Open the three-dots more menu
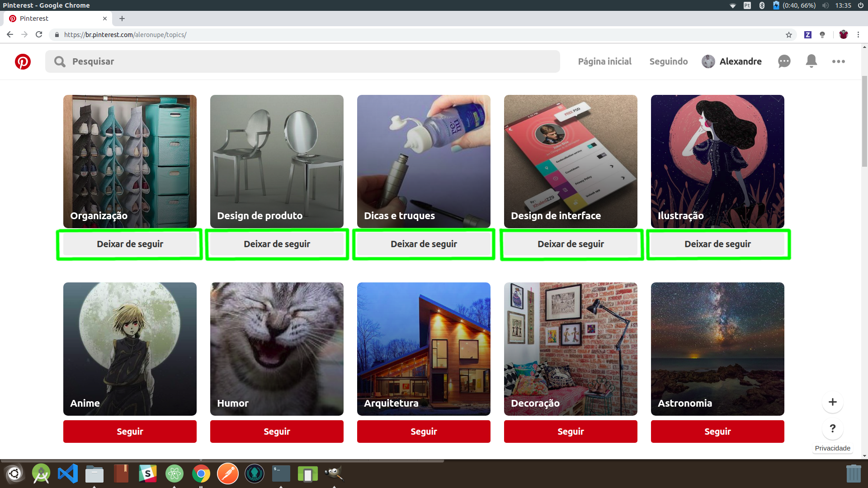 tap(839, 61)
